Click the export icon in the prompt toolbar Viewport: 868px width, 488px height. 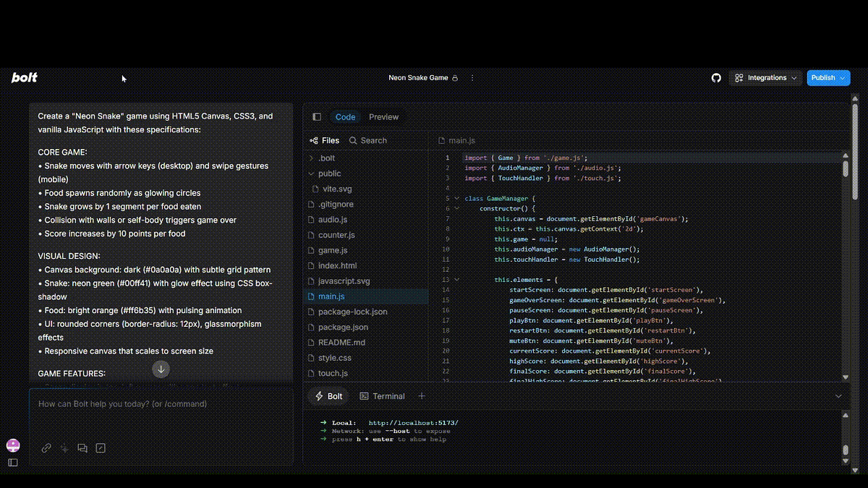[x=101, y=448]
